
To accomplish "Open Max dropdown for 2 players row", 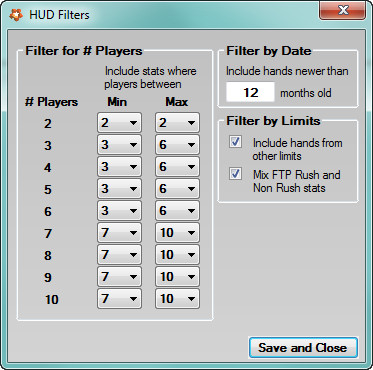I will pos(177,123).
